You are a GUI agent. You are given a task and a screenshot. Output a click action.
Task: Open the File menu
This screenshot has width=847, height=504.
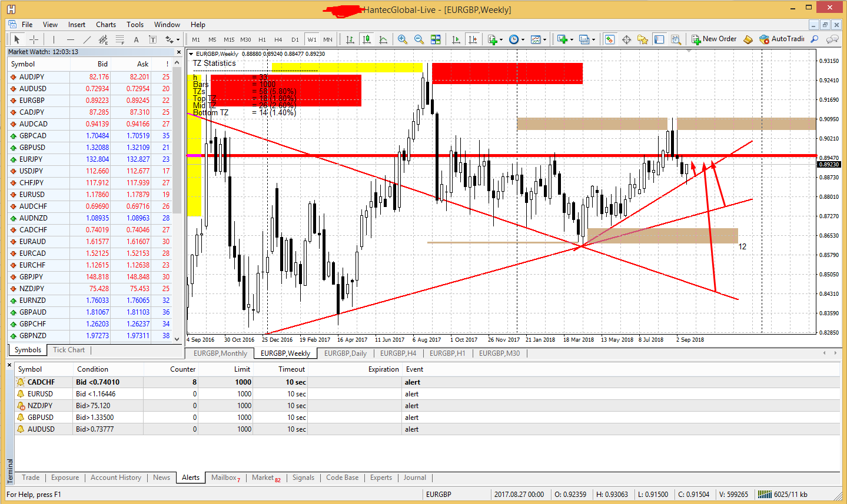pyautogui.click(x=27, y=25)
